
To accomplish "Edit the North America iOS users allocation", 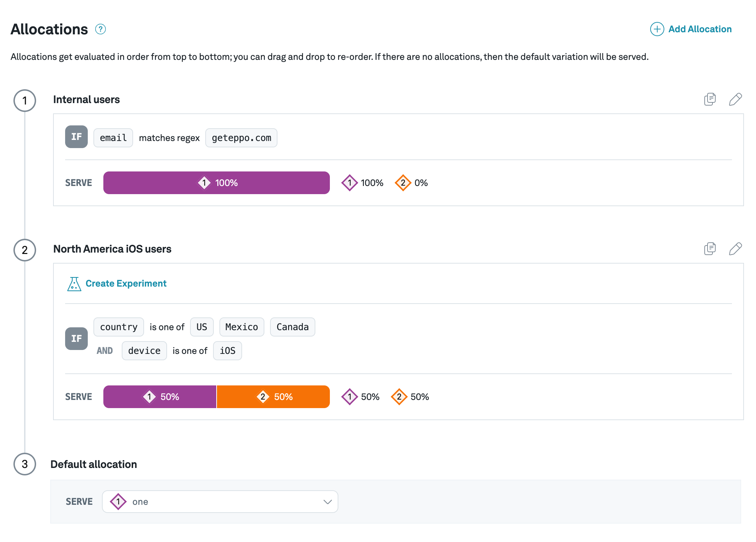I will pyautogui.click(x=735, y=249).
